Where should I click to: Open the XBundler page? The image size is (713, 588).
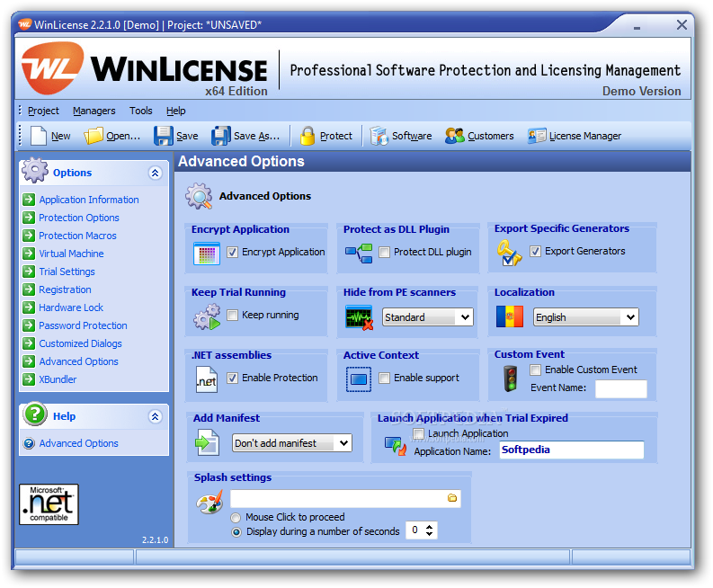coord(58,379)
